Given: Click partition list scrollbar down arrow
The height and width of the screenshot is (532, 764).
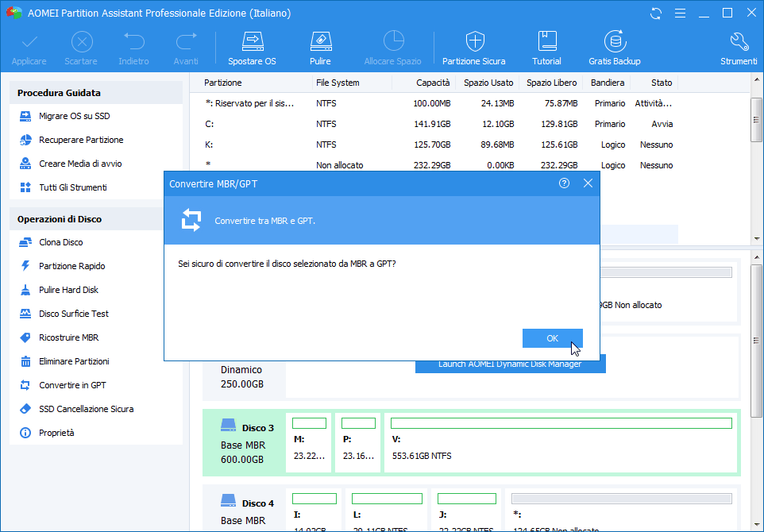Looking at the screenshot, I should pos(757,239).
